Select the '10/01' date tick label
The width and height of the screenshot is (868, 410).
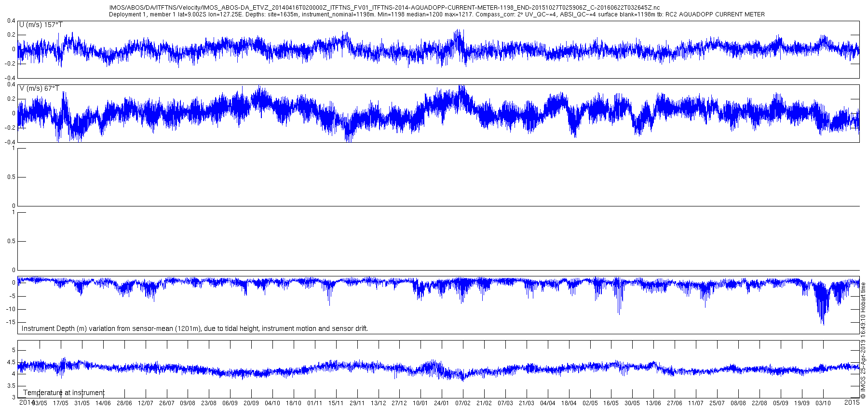click(420, 403)
